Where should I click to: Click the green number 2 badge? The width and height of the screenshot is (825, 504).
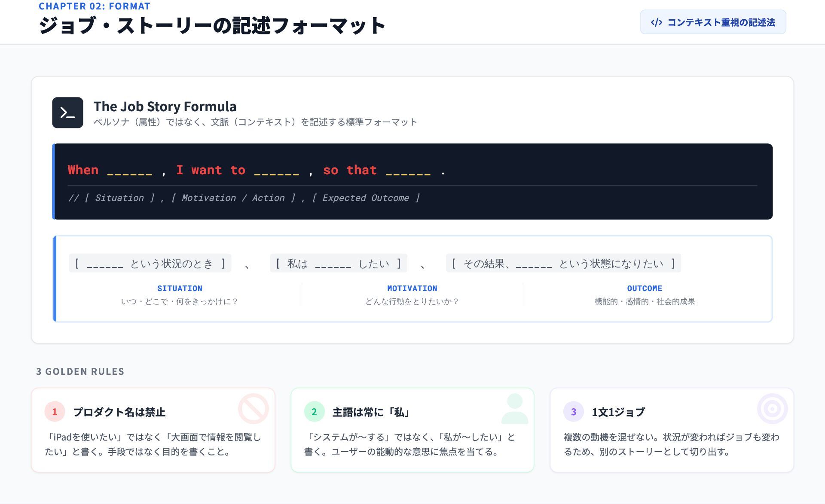point(314,412)
